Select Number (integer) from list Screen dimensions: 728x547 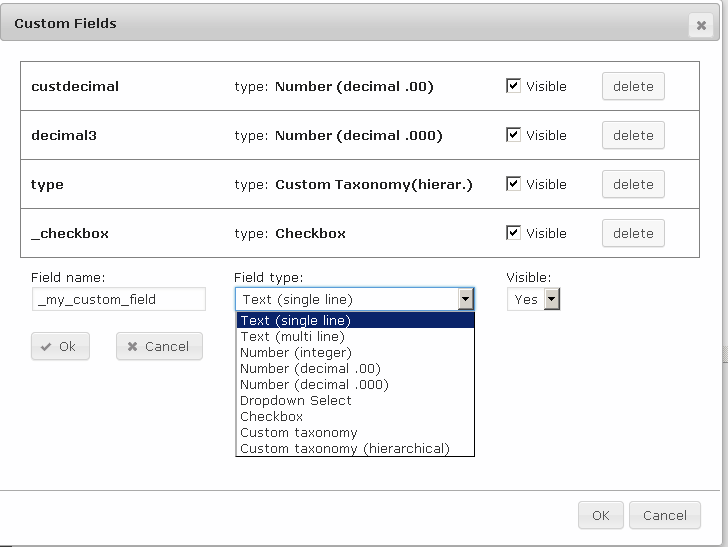tap(296, 353)
